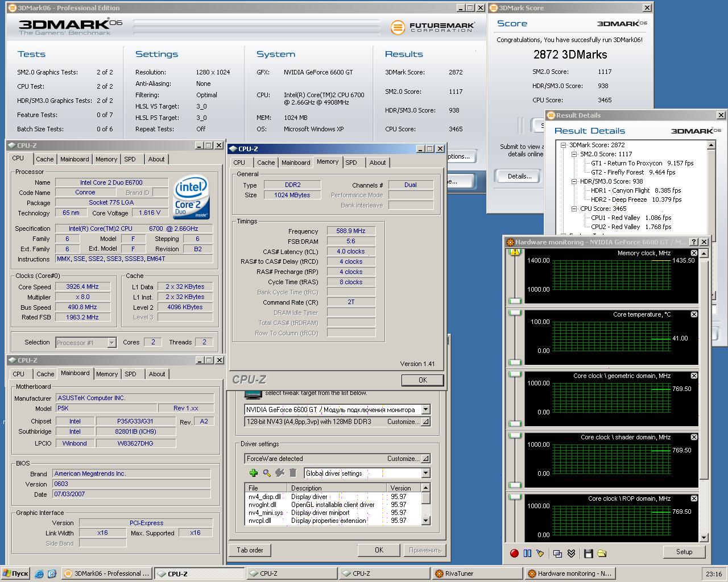Image resolution: width=728 pixels, height=582 pixels.
Task: Select the nvcpl.dll row in driver list
Action: click(x=333, y=521)
